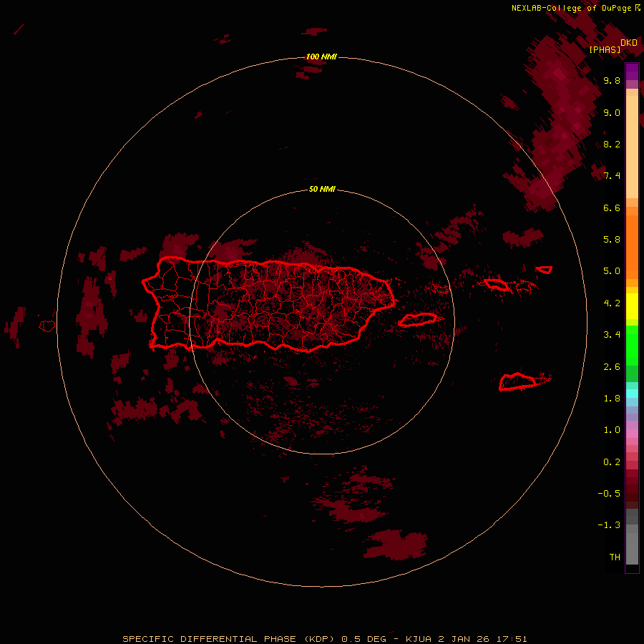Viewport: 644px width, 644px height.
Task: Click the bright green band in color scale
Action: coord(632,346)
